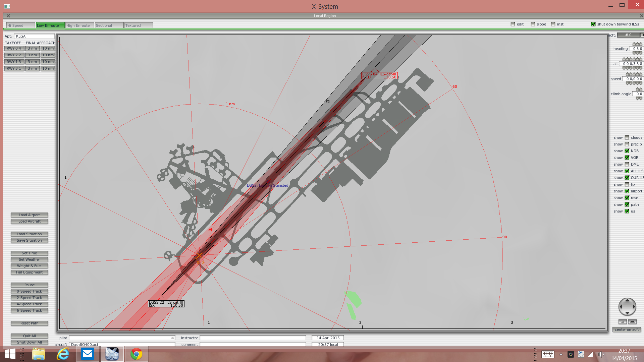Toggle show rose checkbox
The height and width of the screenshot is (362, 644).
click(627, 198)
